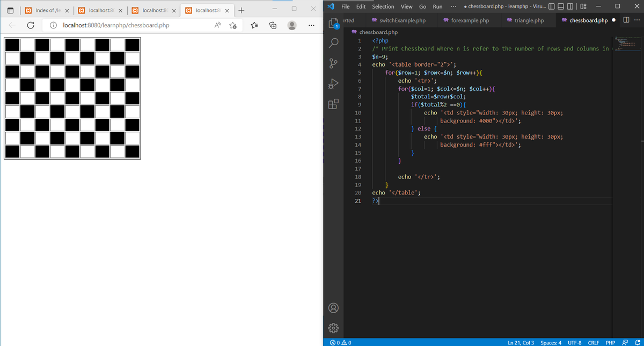This screenshot has height=346, width=644.
Task: Open the Manage gear menu in VS Code
Action: (333, 327)
